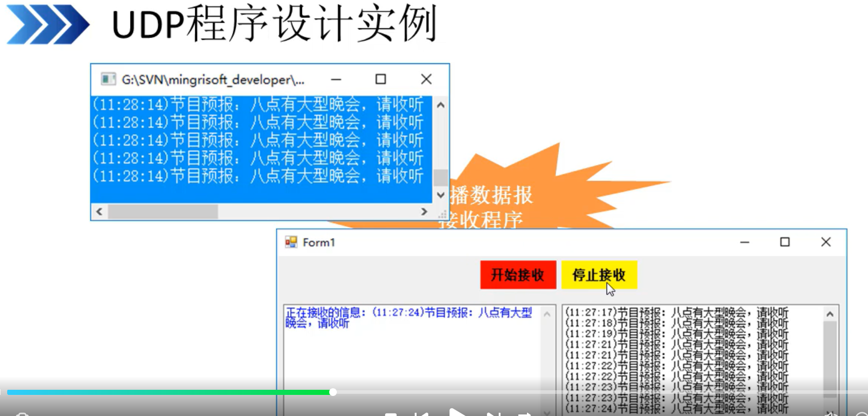868x416 pixels.
Task: Maximize the G:\SVN console window
Action: (381, 79)
